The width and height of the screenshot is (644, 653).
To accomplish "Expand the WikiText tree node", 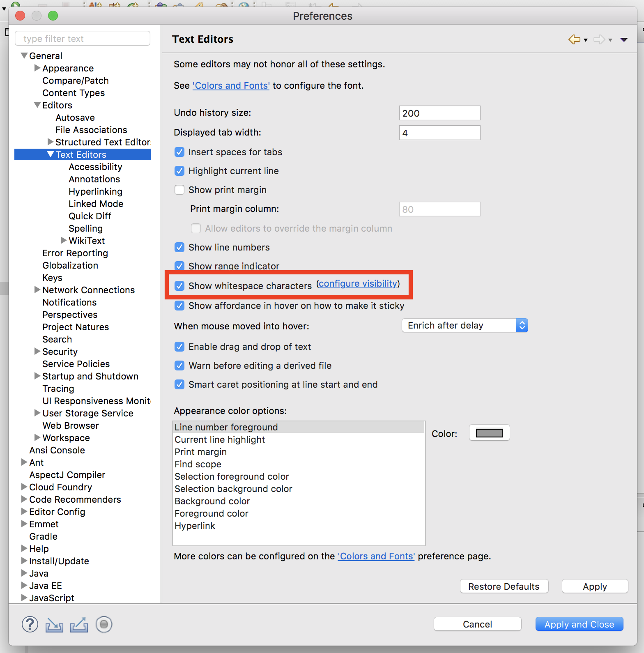I will pyautogui.click(x=64, y=240).
